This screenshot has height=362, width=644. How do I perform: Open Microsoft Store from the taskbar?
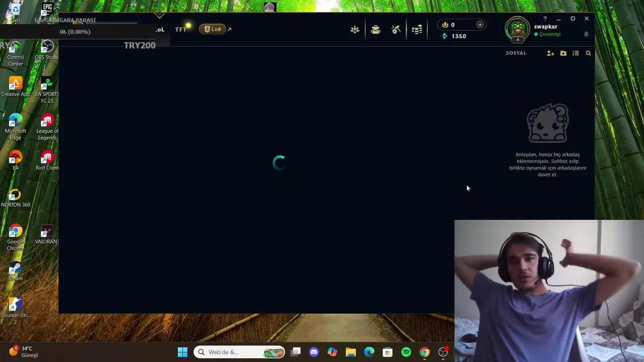tap(387, 352)
